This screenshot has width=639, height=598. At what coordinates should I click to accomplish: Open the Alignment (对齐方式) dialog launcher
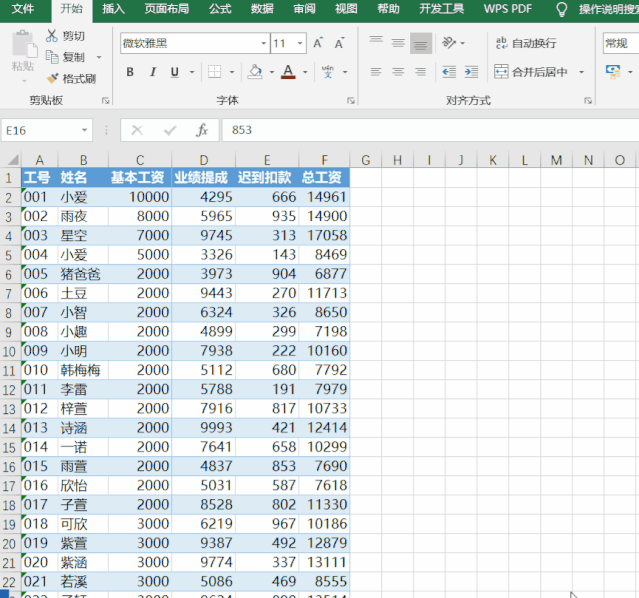tap(588, 101)
